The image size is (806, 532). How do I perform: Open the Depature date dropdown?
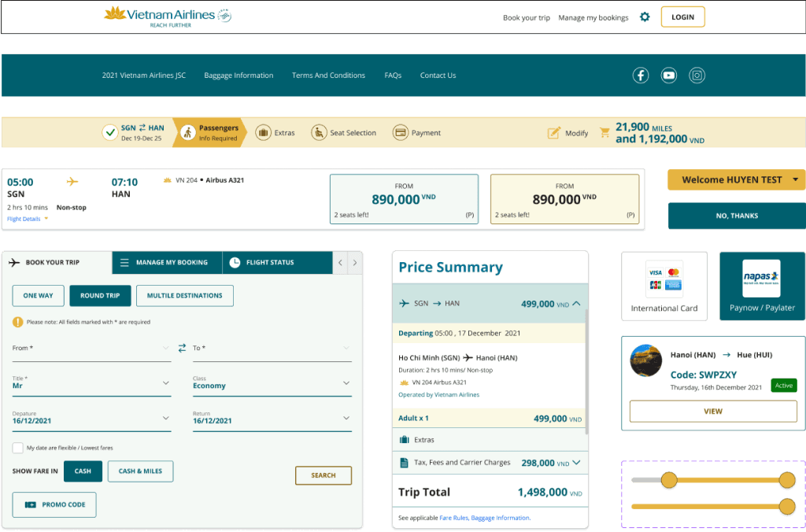click(x=91, y=419)
